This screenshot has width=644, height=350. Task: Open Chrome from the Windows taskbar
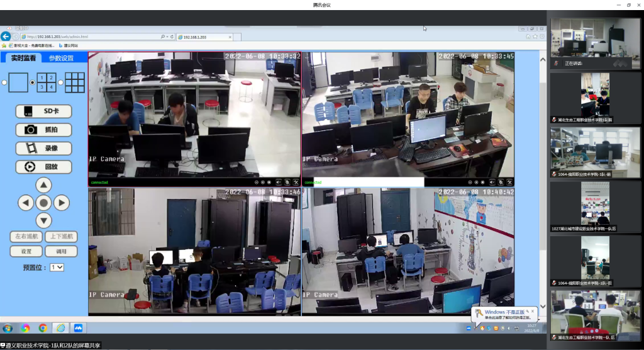click(x=43, y=328)
